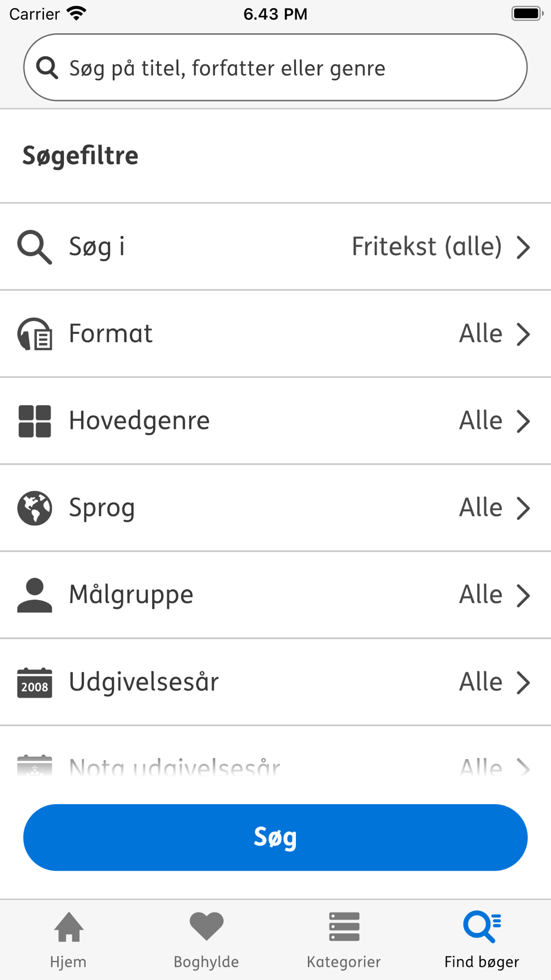551x980 pixels.
Task: Open the Kategorier tab
Action: (x=344, y=939)
